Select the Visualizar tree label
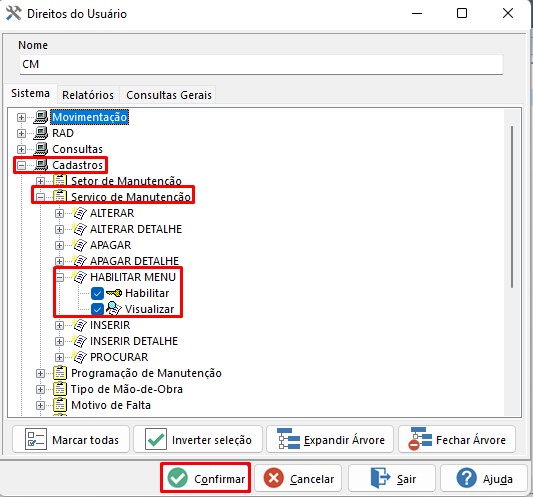The image size is (533, 497). coord(149,309)
